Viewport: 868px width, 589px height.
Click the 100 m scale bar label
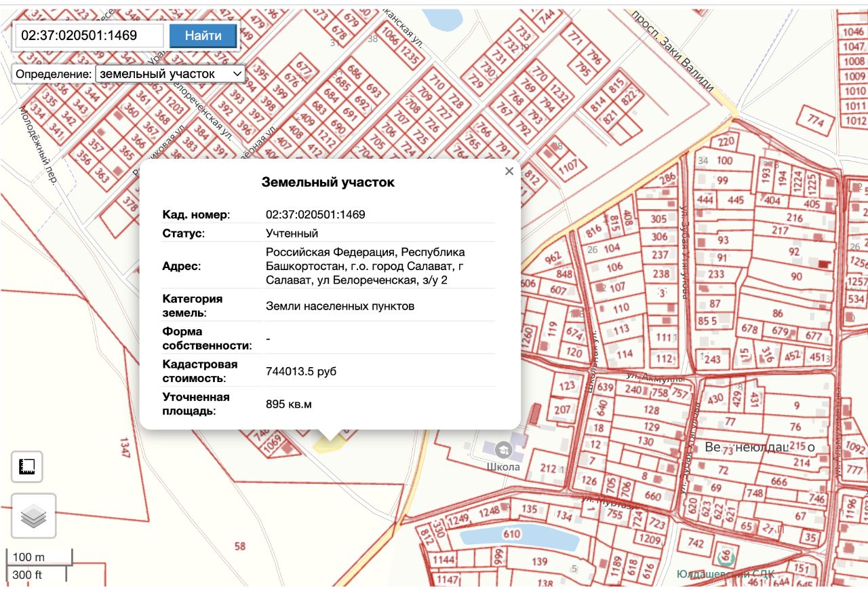(x=28, y=557)
